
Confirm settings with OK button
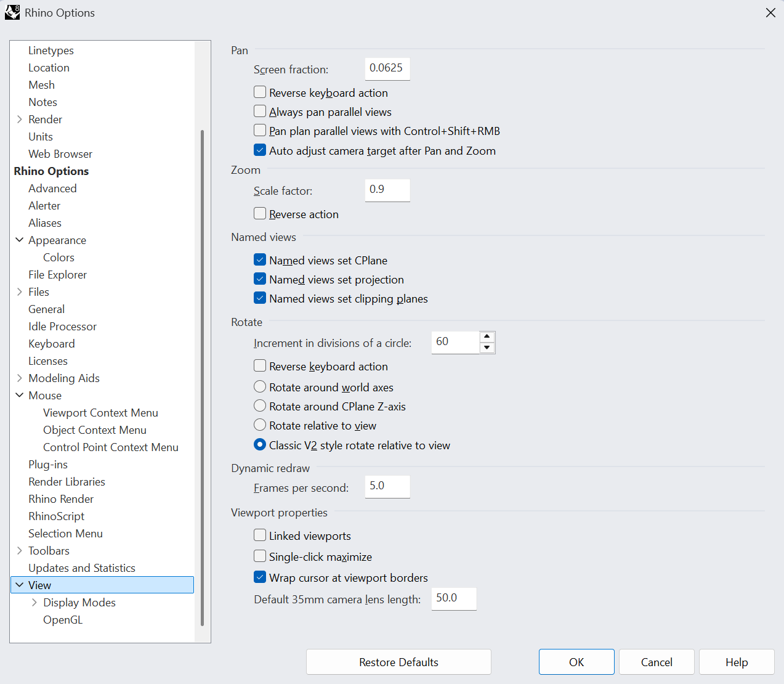pos(576,662)
